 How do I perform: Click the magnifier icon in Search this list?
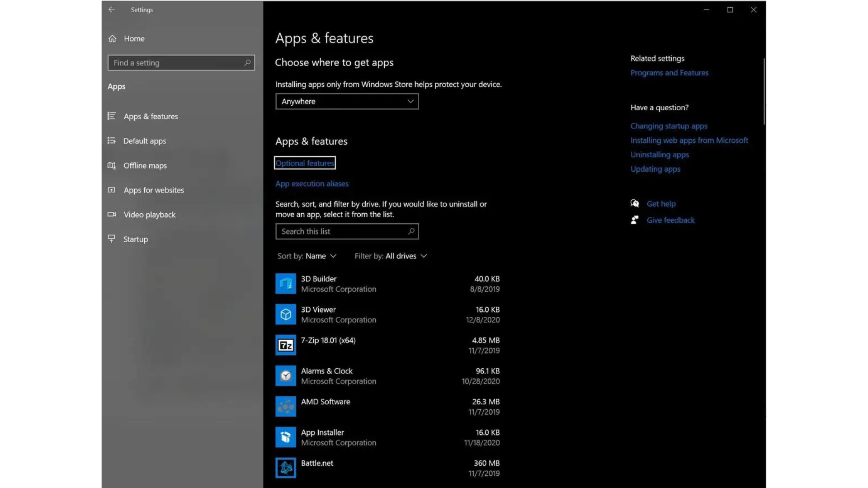(x=411, y=231)
